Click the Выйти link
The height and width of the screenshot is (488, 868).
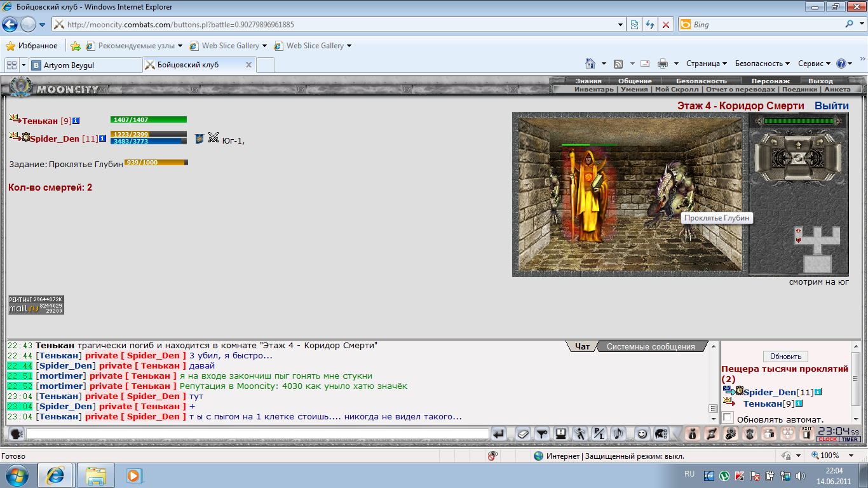[832, 106]
